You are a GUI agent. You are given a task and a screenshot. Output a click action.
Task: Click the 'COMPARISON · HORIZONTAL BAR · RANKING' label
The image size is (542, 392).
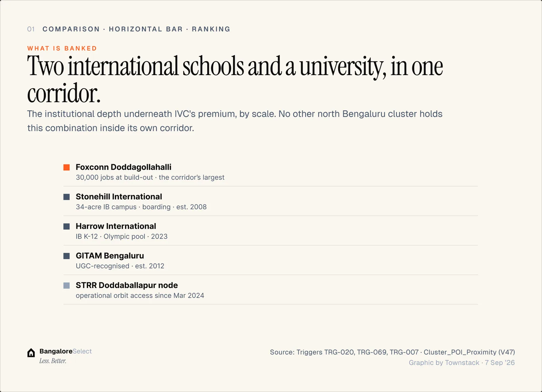[x=136, y=29]
